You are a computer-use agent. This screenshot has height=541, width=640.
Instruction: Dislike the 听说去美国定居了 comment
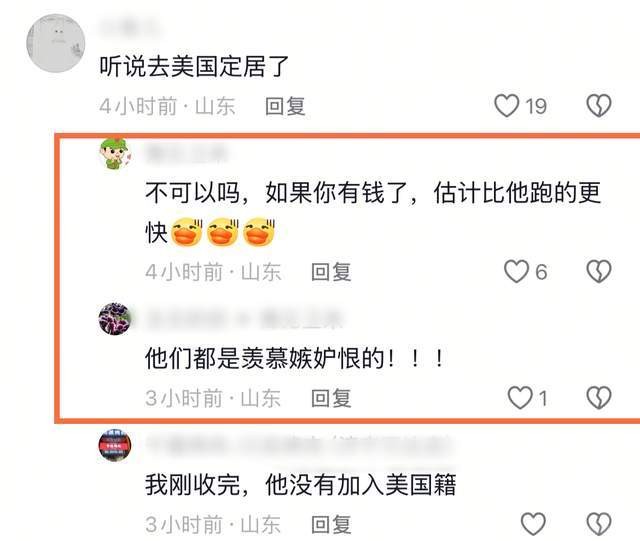coord(599,106)
